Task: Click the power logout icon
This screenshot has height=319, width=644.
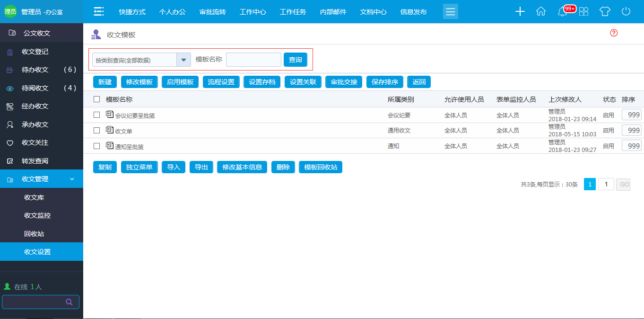Action: pos(625,11)
